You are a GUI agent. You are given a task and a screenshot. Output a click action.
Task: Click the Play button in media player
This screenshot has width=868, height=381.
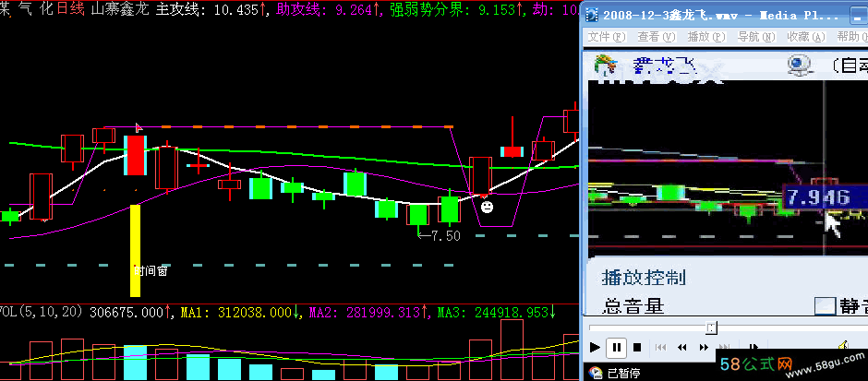(x=594, y=348)
